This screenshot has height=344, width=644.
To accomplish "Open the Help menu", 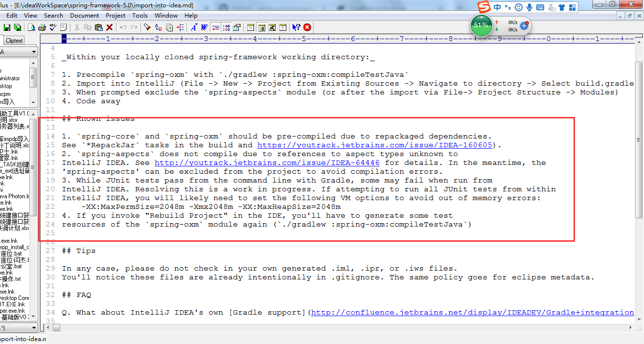I will coord(191,15).
